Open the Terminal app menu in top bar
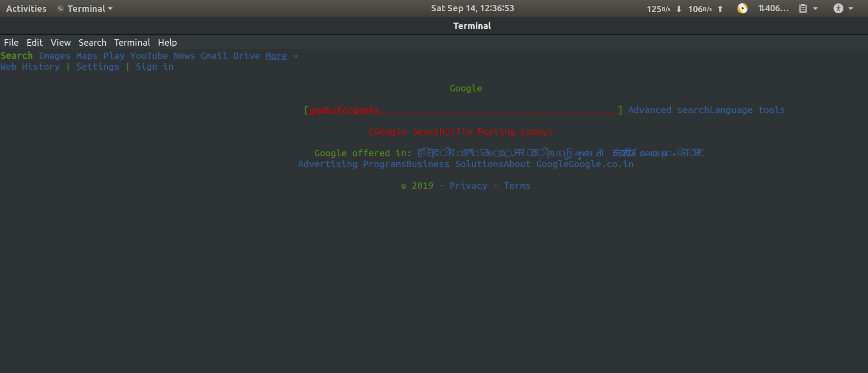The image size is (868, 373). point(85,8)
